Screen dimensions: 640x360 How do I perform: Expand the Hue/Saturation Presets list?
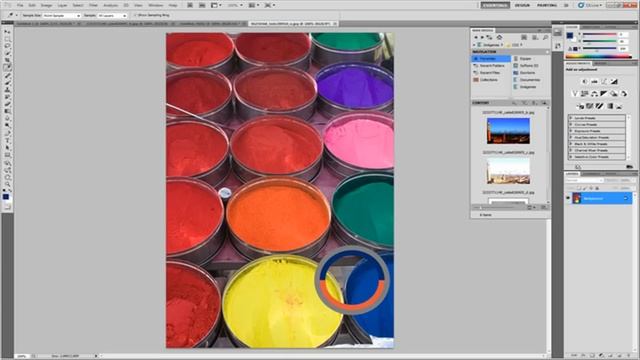(x=571, y=138)
